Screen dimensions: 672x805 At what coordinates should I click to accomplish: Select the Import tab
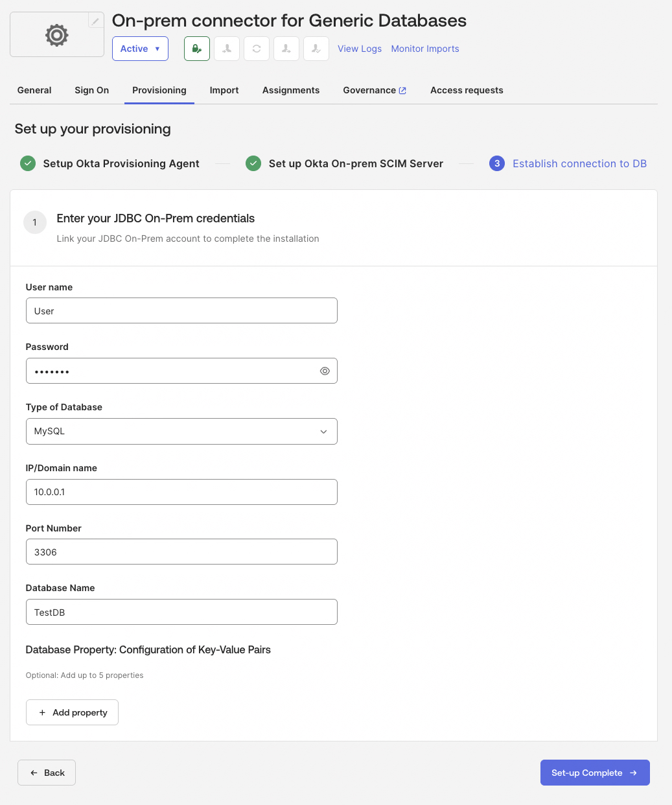[x=224, y=90]
